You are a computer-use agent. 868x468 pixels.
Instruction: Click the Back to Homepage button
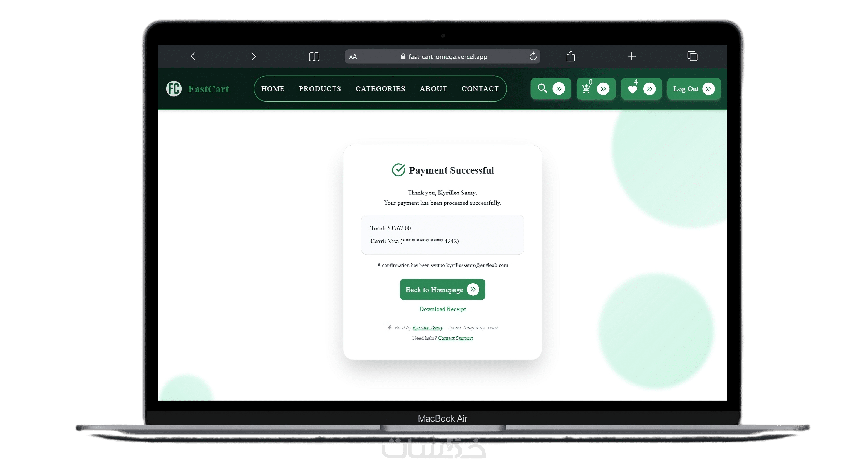[x=442, y=289]
